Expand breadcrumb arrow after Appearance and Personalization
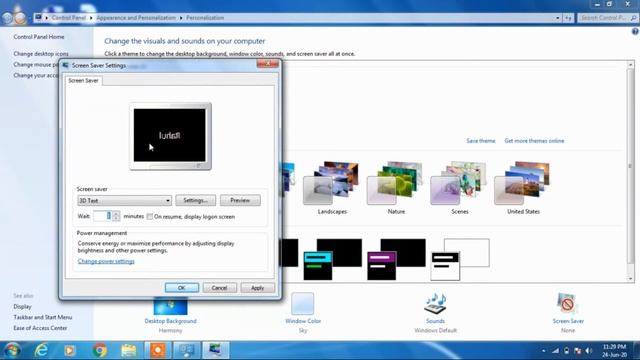This screenshot has height=360, width=640. [x=181, y=18]
